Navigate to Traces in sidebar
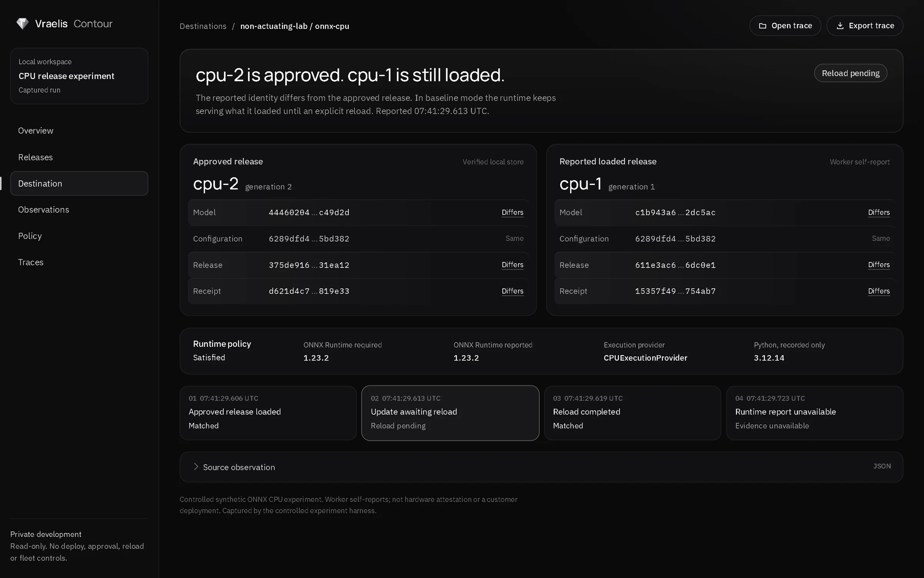924x578 pixels. pyautogui.click(x=79, y=262)
